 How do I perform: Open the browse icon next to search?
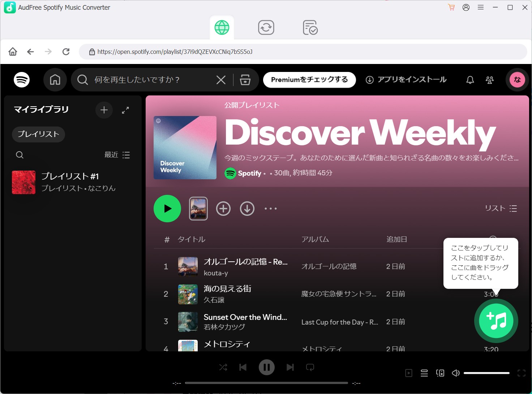pos(245,80)
